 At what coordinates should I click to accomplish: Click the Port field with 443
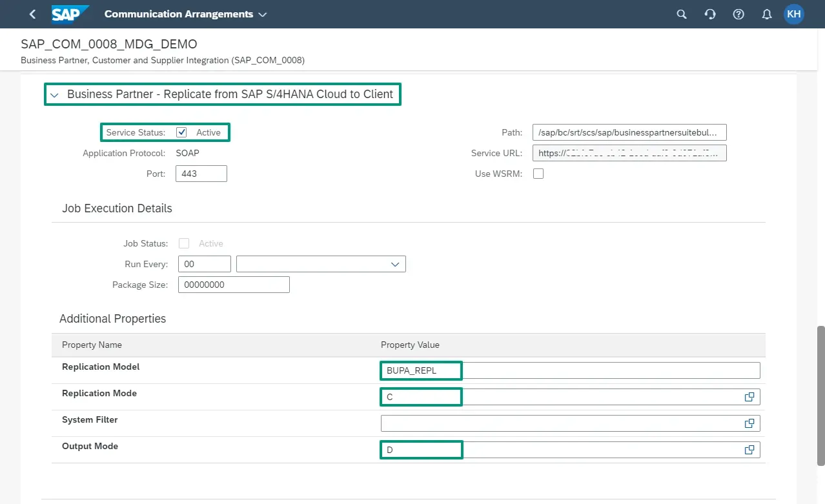pyautogui.click(x=201, y=174)
